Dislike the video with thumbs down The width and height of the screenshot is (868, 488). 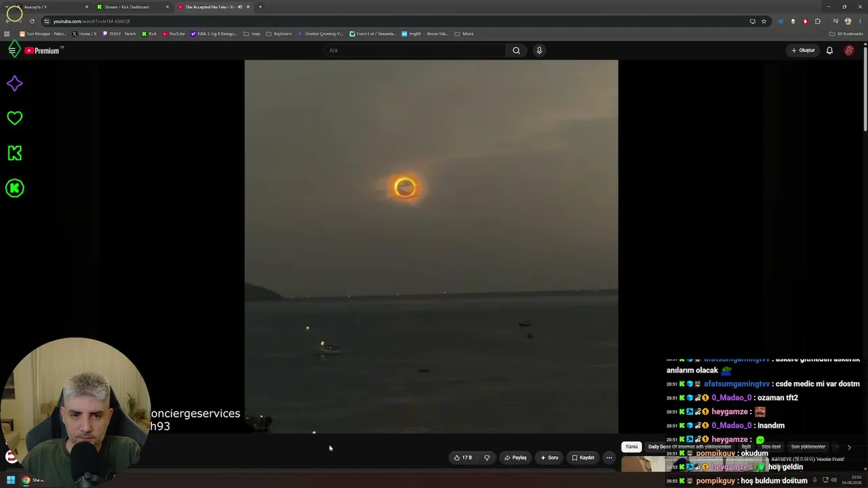[486, 457]
